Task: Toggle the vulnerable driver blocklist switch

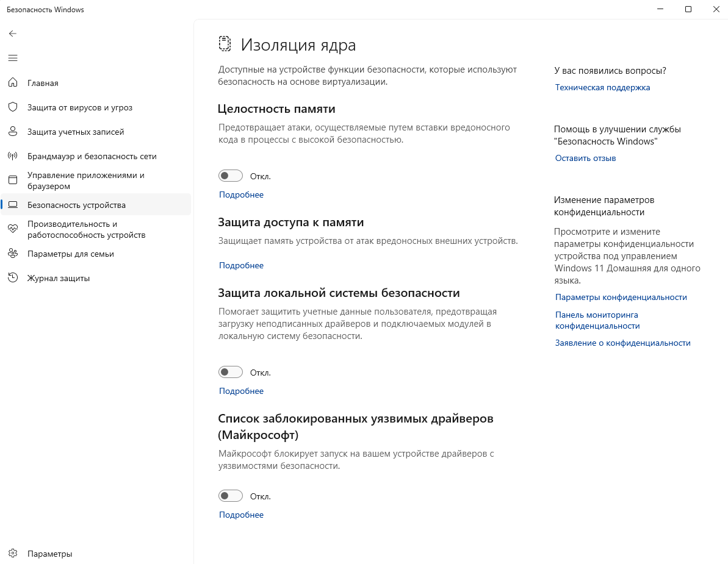Action: coord(231,496)
